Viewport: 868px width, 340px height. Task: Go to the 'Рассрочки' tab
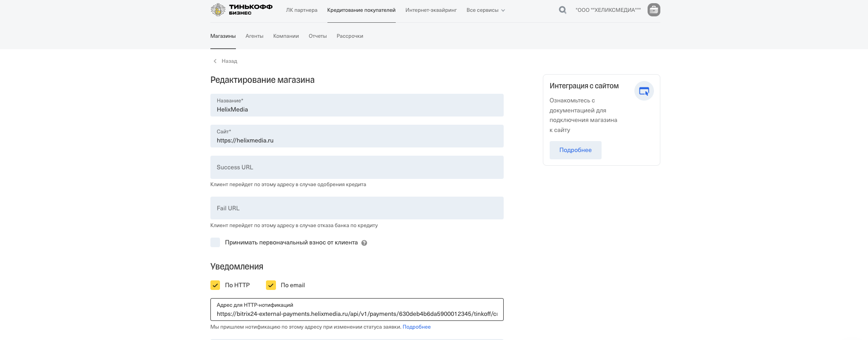point(350,36)
